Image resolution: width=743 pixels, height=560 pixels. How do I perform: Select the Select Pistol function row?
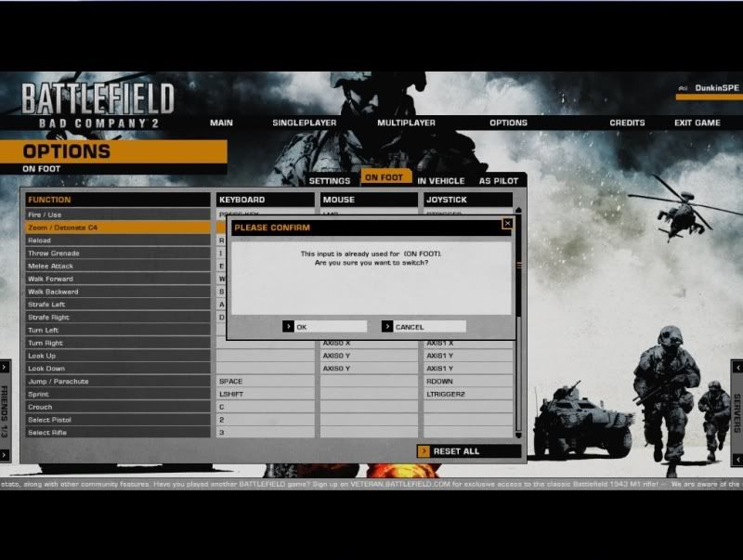118,419
